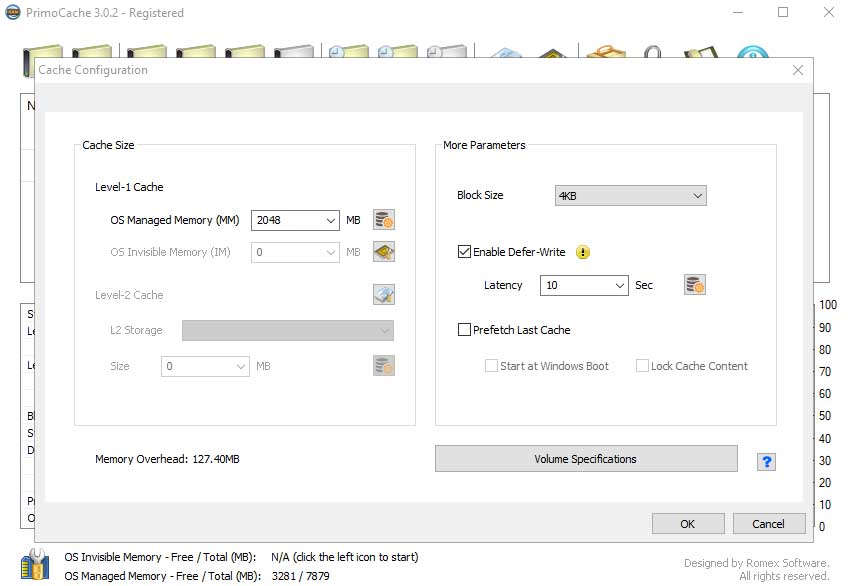Click Cancel to discard cache configuration
The height and width of the screenshot is (586, 849).
769,524
